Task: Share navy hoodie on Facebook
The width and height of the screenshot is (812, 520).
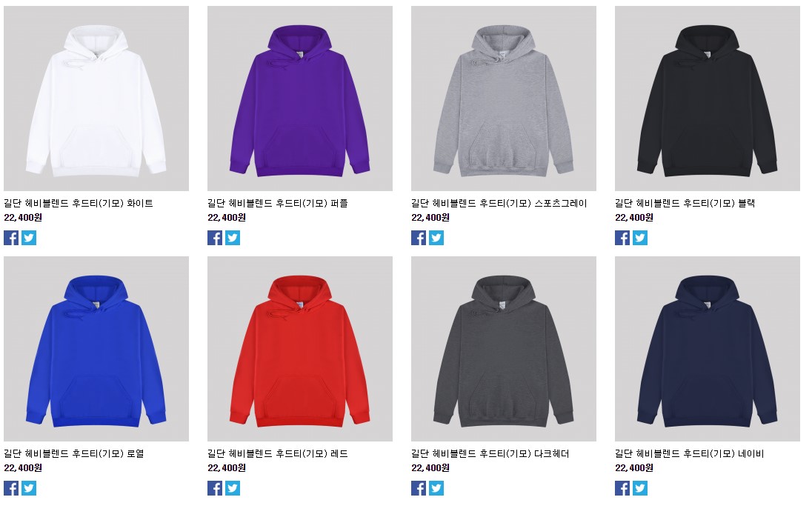Action: click(x=622, y=488)
